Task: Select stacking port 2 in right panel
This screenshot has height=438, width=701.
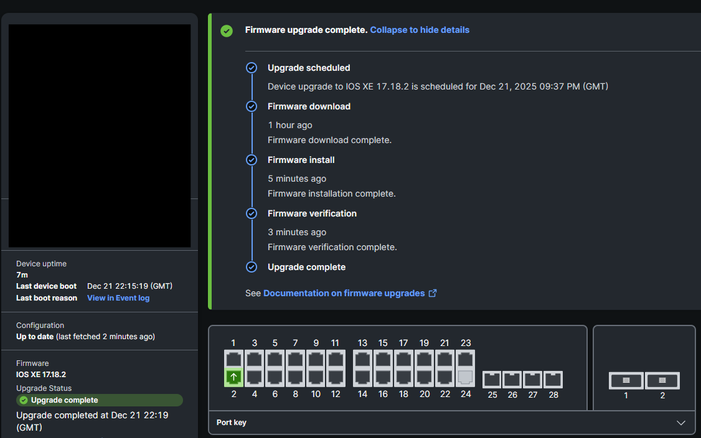Action: pyautogui.click(x=662, y=380)
